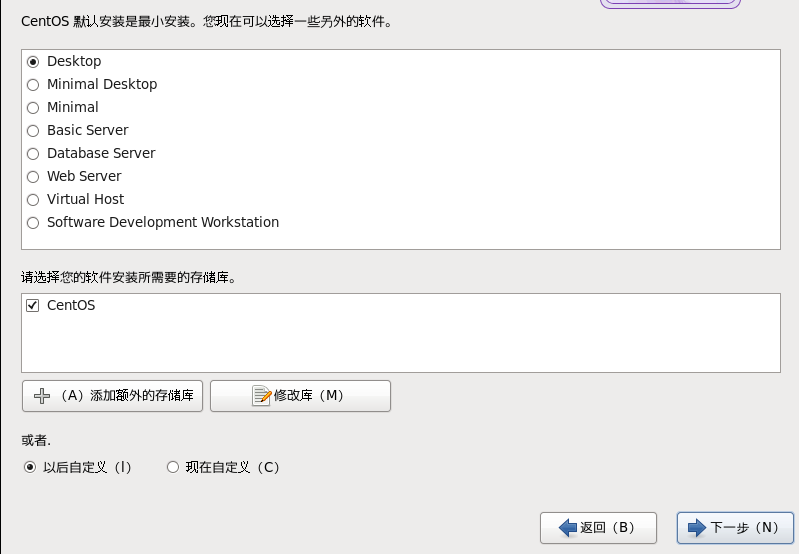Choose the Database Server option
The height and width of the screenshot is (554, 799).
[33, 153]
